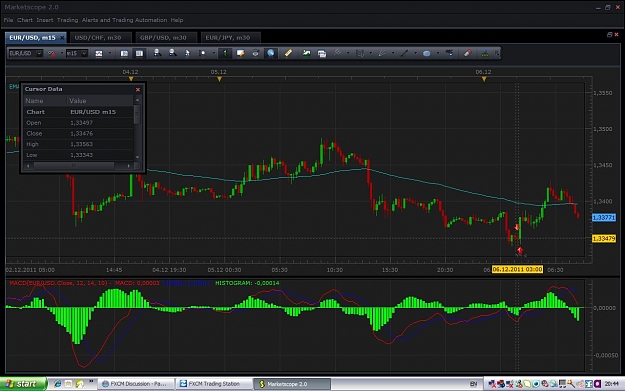Click the Name column header

coord(45,101)
